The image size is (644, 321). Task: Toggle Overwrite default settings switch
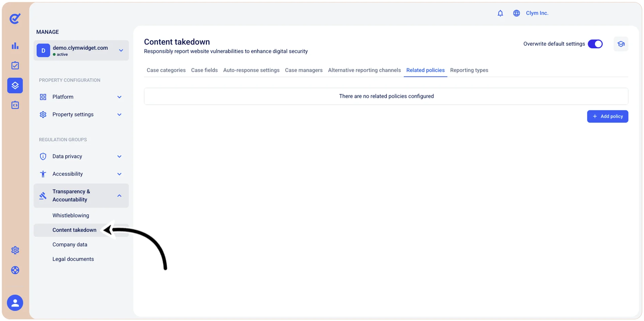(x=595, y=44)
